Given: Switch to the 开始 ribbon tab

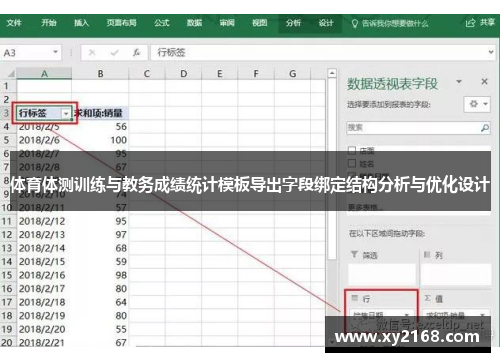Looking at the screenshot, I should 49,23.
